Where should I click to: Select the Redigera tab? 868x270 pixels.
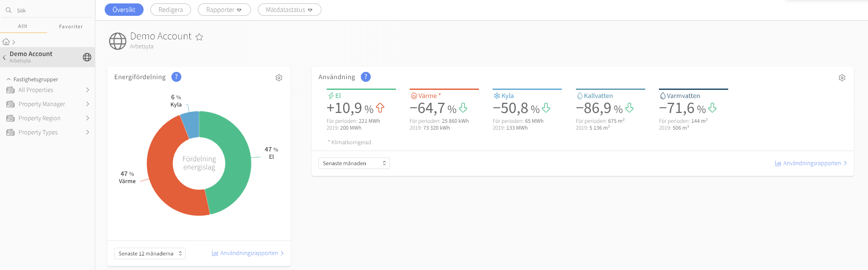(x=170, y=10)
